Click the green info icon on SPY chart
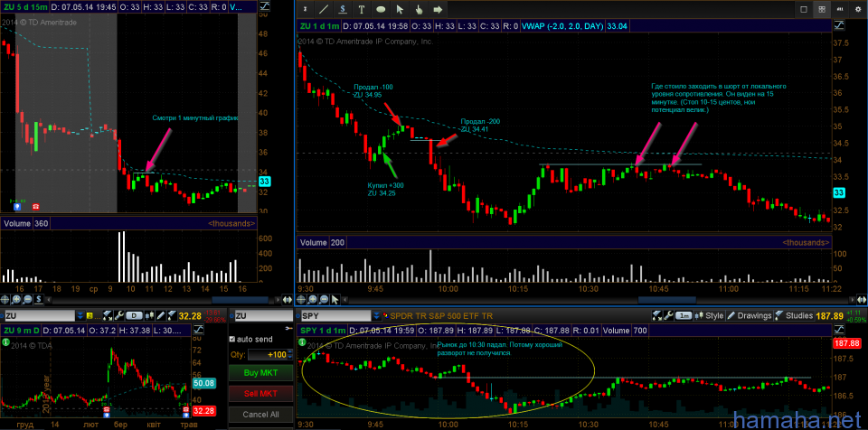868x430 pixels. (x=302, y=342)
